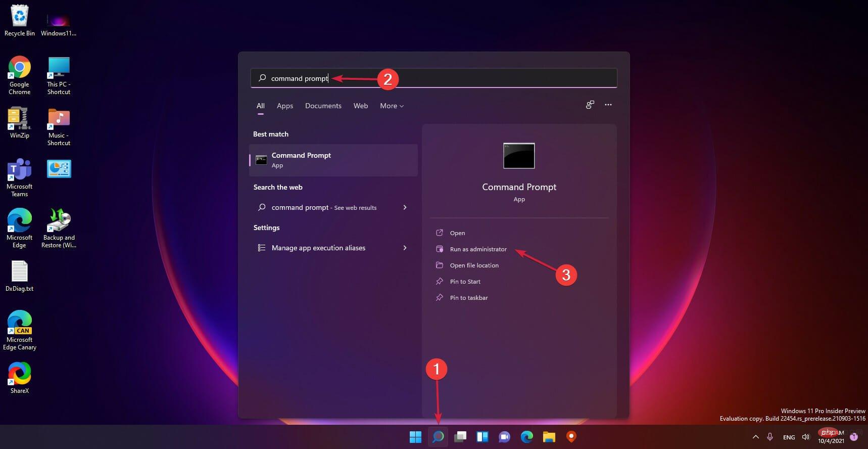Image resolution: width=868 pixels, height=449 pixels.
Task: Click the notification badge in the tray corner
Action: coord(854,437)
